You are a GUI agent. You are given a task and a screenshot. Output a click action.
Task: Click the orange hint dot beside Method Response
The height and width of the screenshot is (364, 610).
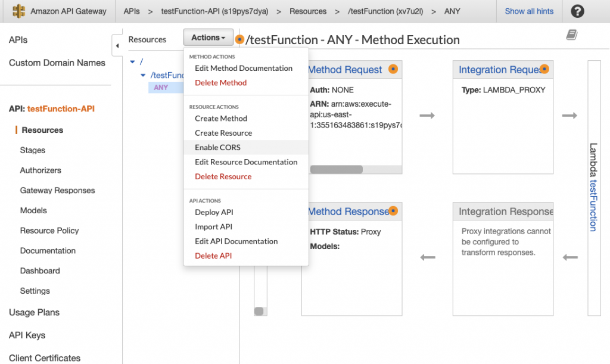pyautogui.click(x=393, y=211)
